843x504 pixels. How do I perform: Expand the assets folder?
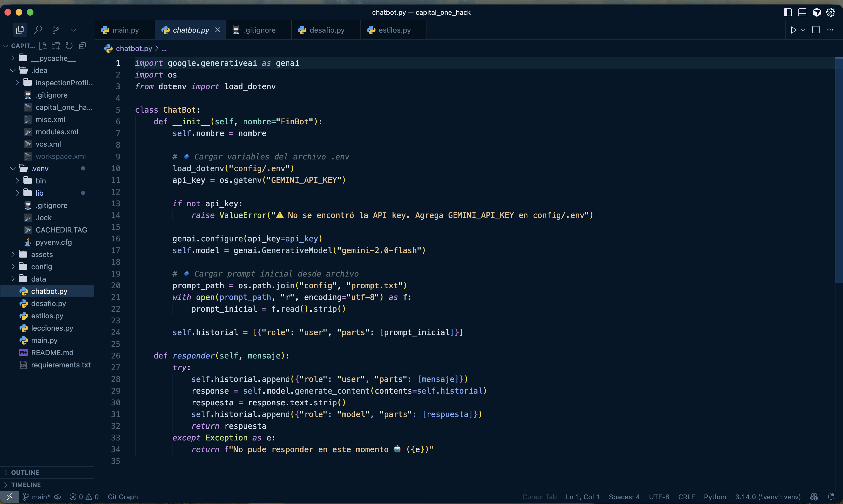click(x=42, y=255)
